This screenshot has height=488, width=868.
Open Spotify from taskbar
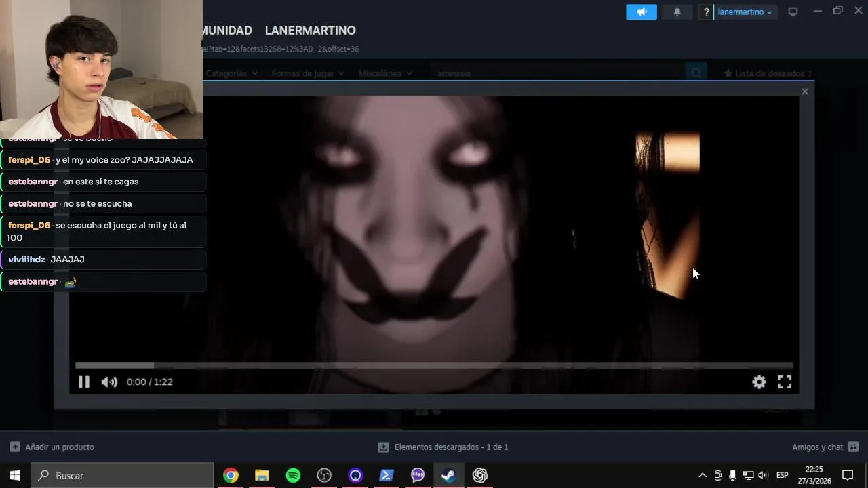293,475
